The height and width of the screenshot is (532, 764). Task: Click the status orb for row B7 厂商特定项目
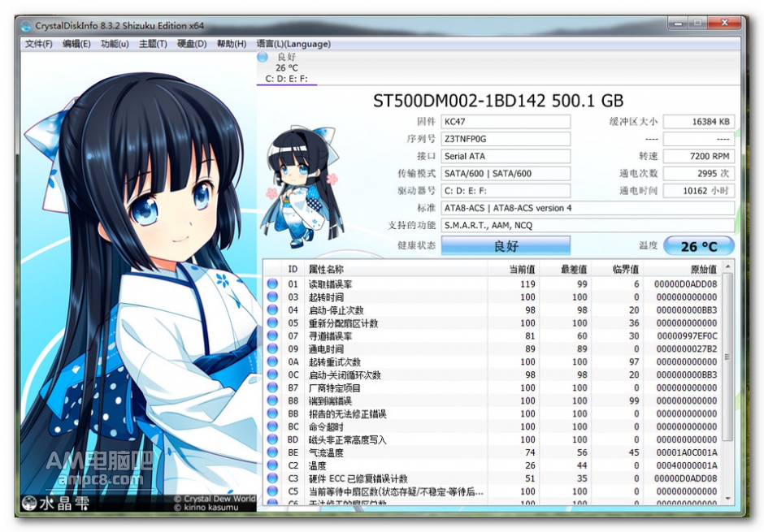[272, 388]
